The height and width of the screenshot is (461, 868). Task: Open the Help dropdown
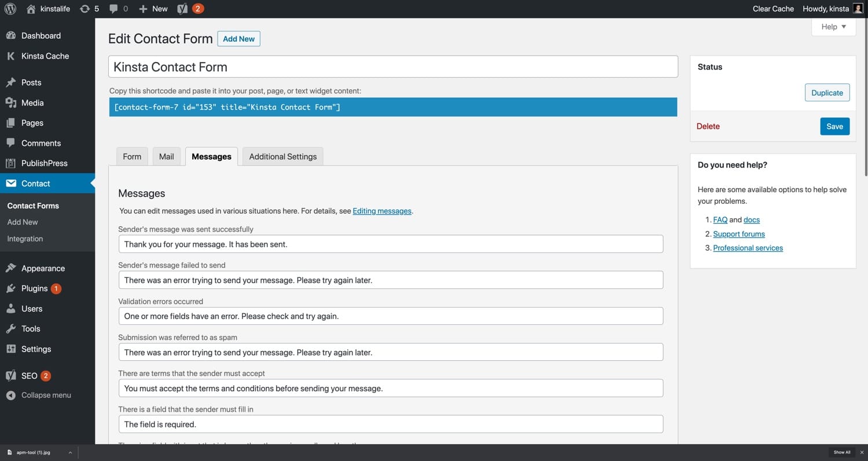832,27
